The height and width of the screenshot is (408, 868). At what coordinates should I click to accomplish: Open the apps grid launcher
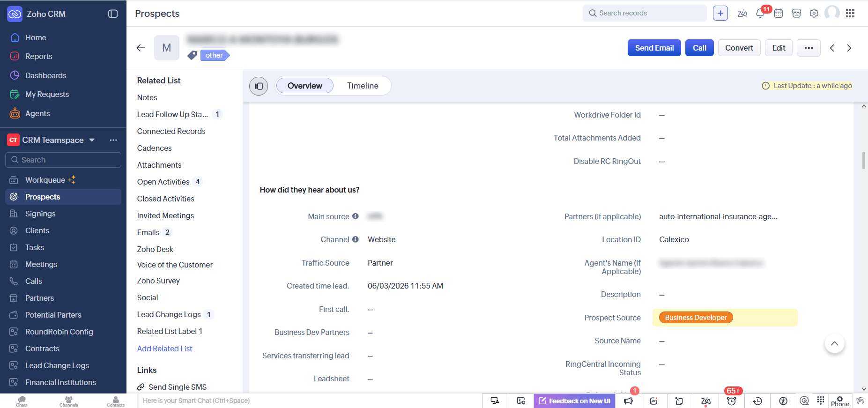click(850, 13)
